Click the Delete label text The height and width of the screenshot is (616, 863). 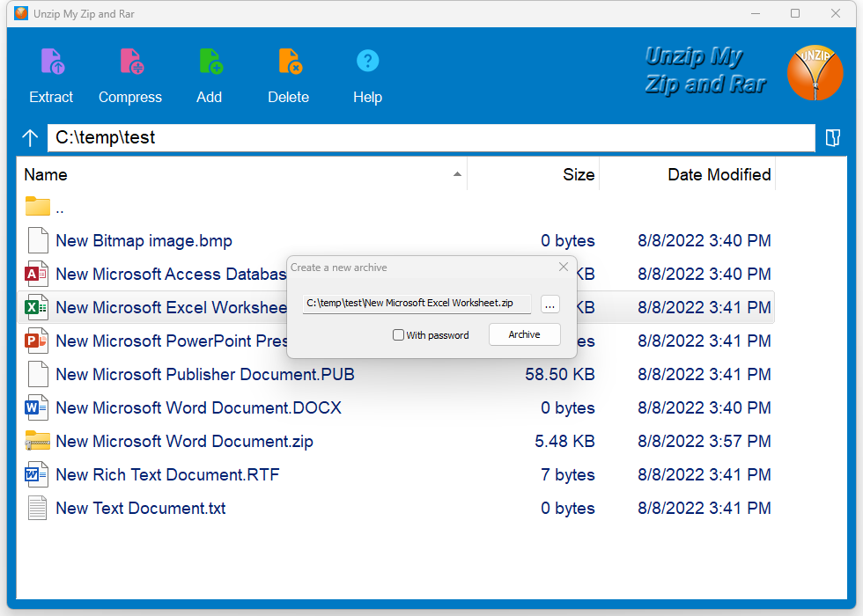289,98
